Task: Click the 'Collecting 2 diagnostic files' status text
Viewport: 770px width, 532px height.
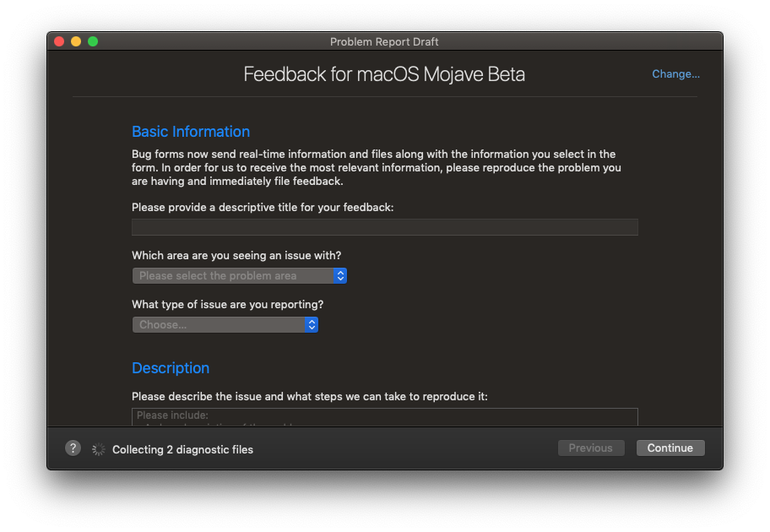Action: 182,449
